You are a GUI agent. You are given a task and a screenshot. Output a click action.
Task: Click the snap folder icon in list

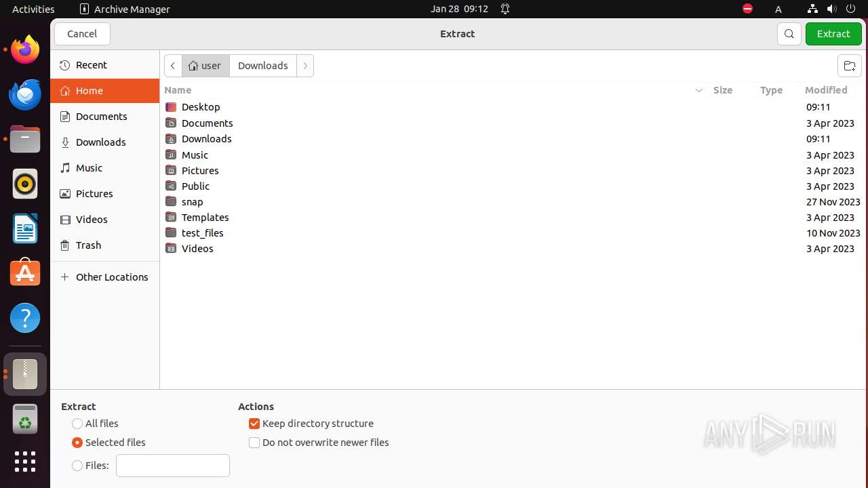pyautogui.click(x=171, y=201)
